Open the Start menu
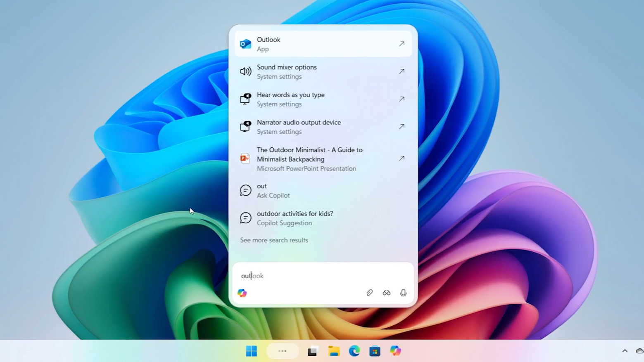 [x=251, y=351]
